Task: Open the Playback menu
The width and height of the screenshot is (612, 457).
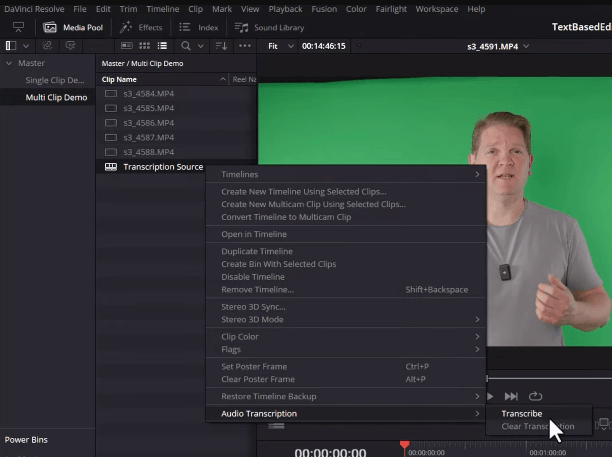Action: pos(285,9)
